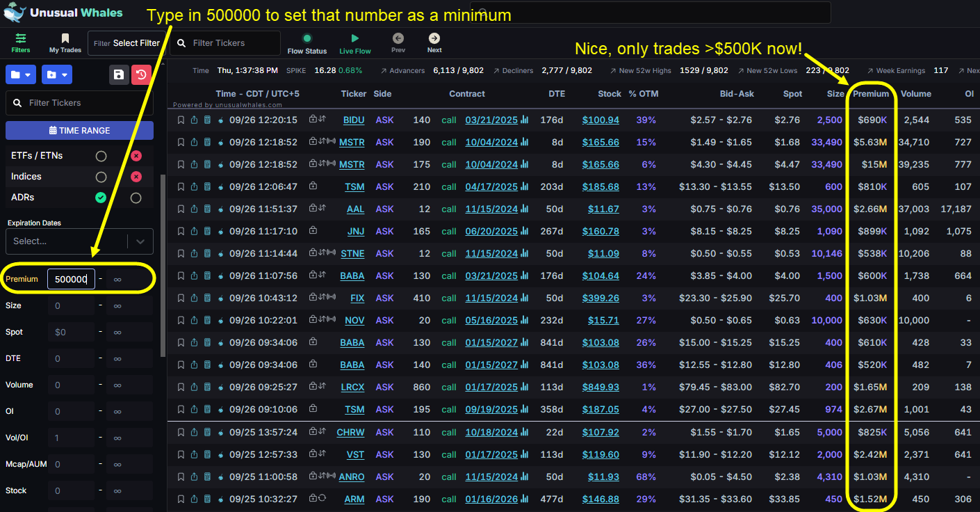Image resolution: width=980 pixels, height=512 pixels.
Task: Open calculator icon on the BIDU 12:20:15 row
Action: pyautogui.click(x=206, y=120)
